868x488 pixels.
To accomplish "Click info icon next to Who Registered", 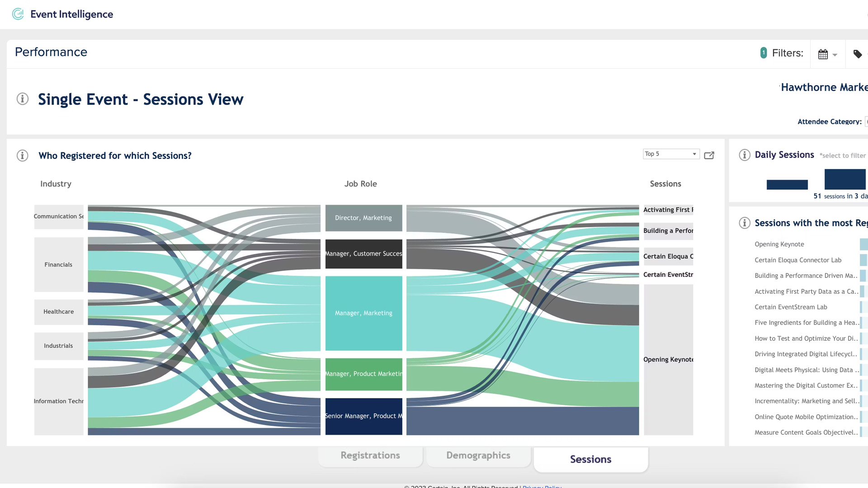I will (23, 156).
